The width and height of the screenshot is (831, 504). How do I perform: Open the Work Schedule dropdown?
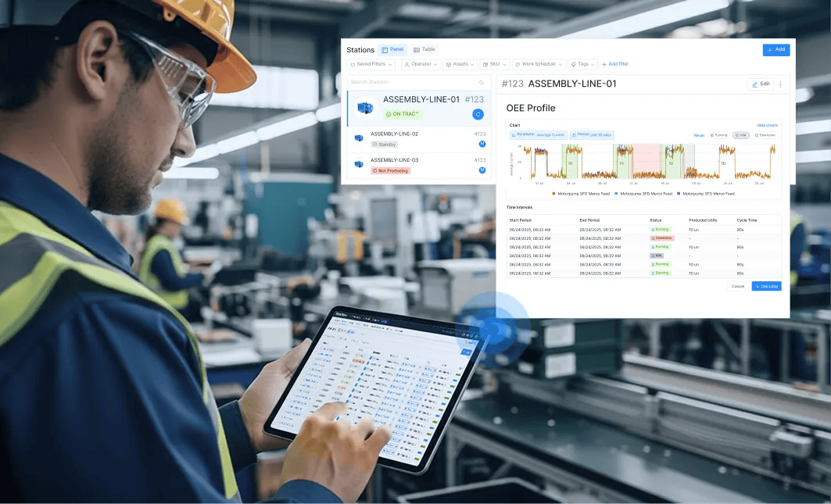click(x=539, y=64)
